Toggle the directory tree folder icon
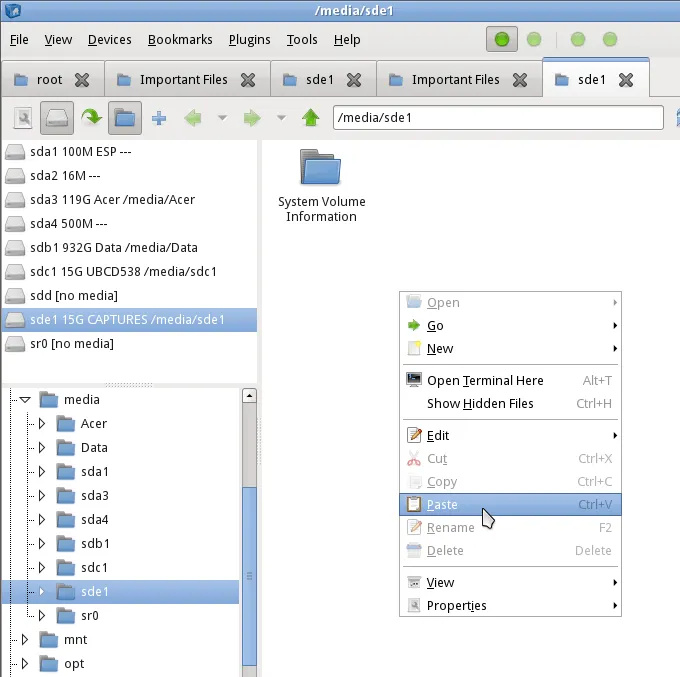This screenshot has height=677, width=680. tap(124, 118)
